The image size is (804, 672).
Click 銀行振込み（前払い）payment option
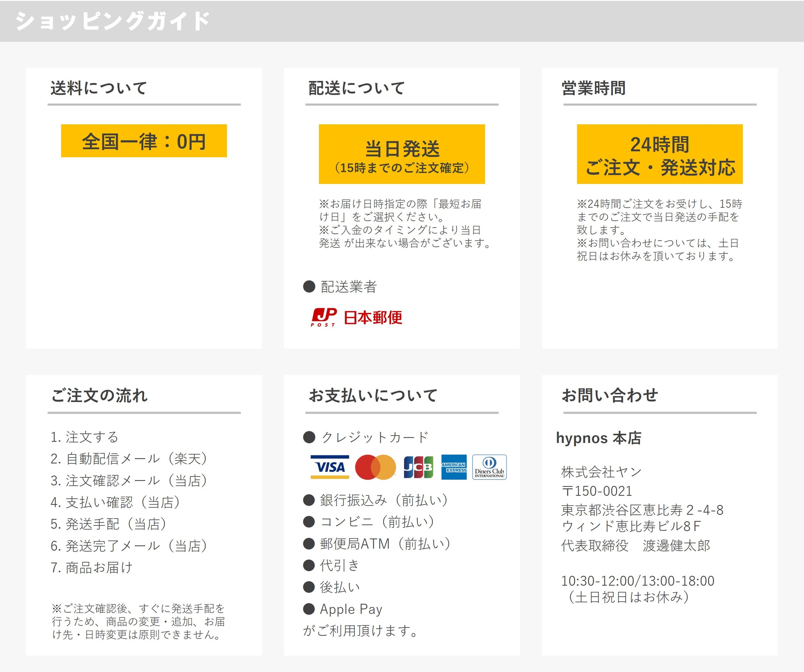click(384, 500)
